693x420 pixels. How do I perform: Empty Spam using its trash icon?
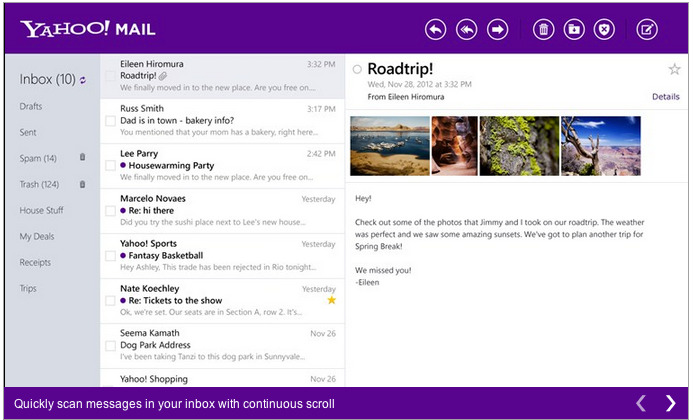coord(82,157)
